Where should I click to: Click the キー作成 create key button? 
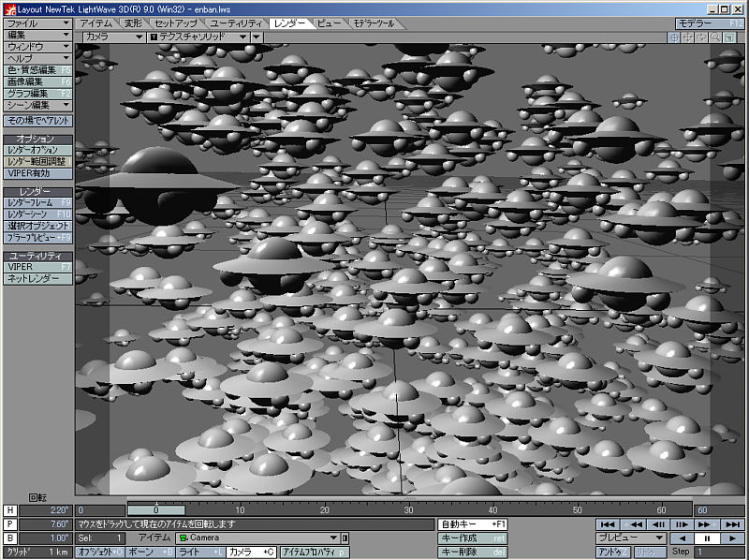coord(473,538)
